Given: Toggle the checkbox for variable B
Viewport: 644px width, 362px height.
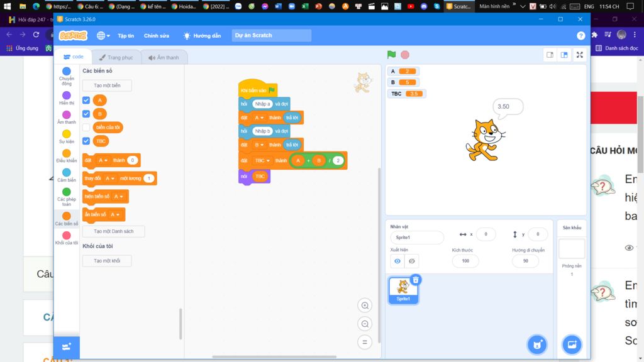Looking at the screenshot, I should [86, 114].
